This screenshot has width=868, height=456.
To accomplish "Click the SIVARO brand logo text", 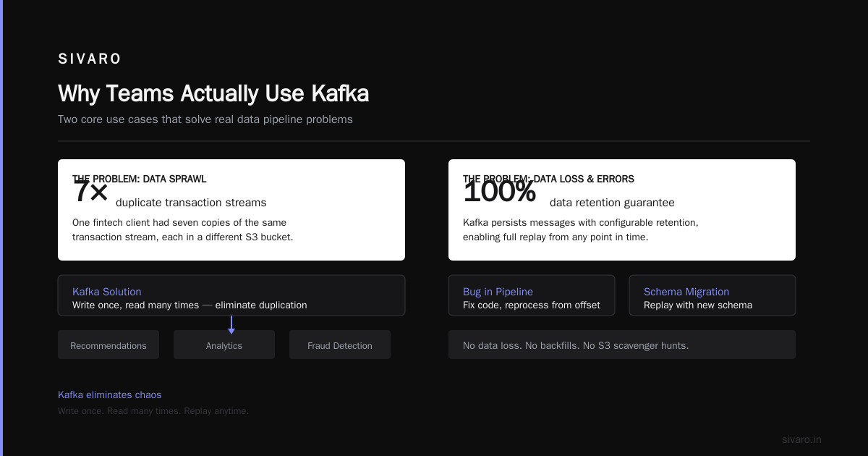I will point(90,59).
